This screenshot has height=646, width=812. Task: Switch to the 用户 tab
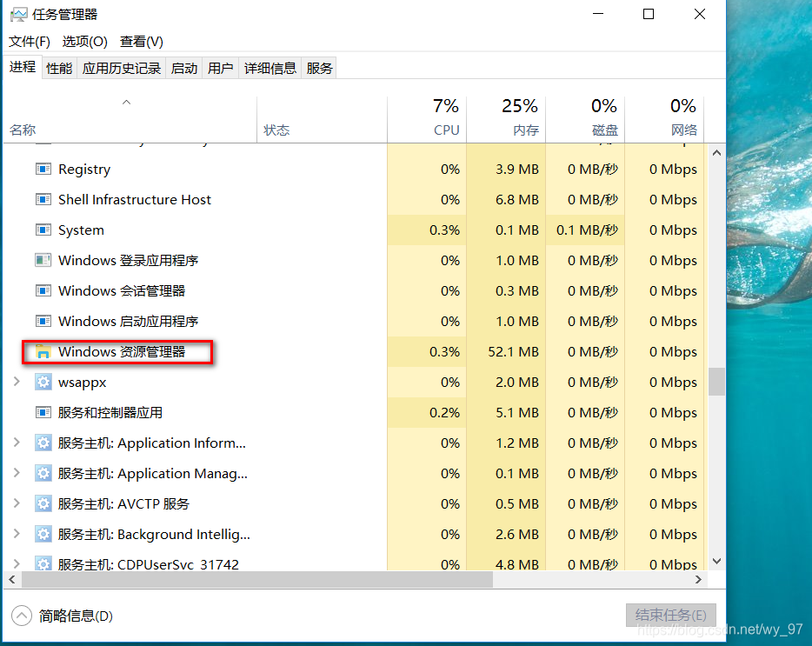221,69
